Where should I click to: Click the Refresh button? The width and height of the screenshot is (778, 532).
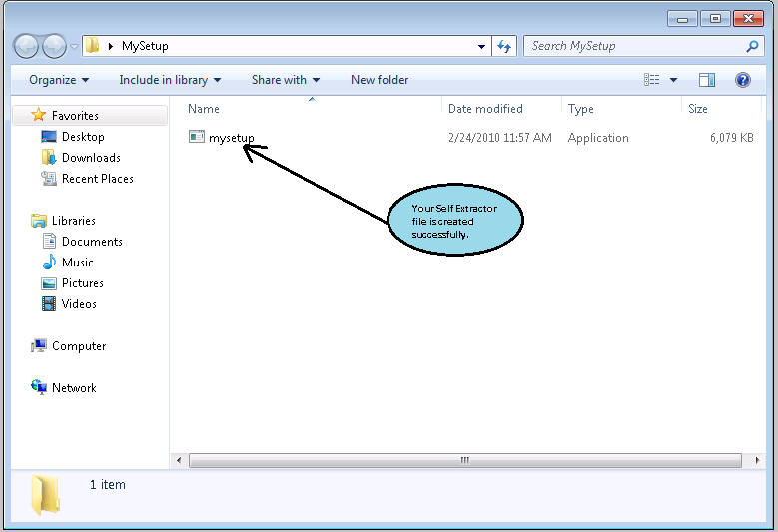(x=504, y=47)
